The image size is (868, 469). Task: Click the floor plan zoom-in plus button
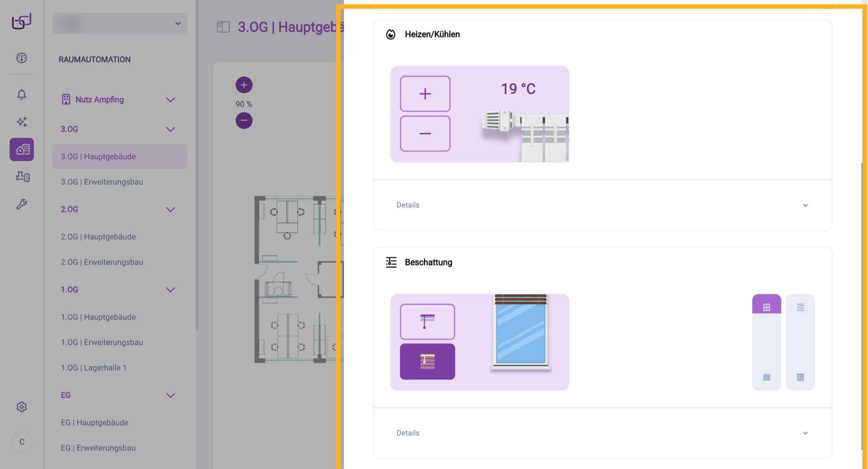point(244,85)
